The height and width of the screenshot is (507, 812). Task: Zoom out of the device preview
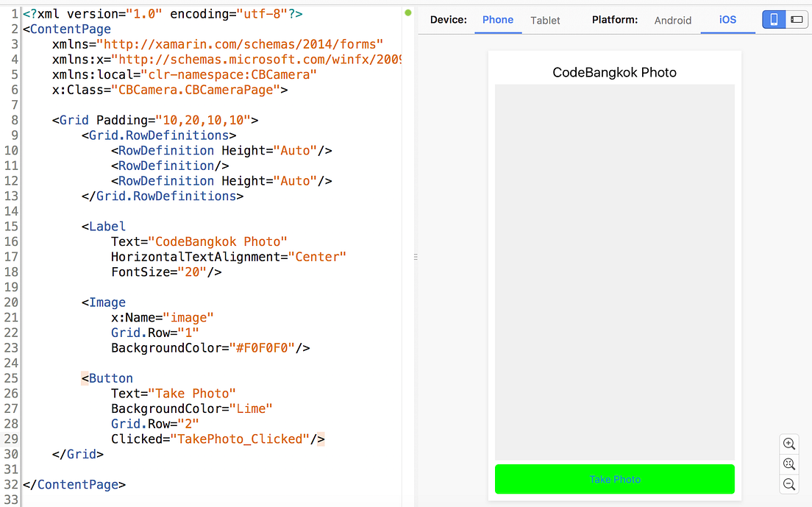[x=788, y=484]
